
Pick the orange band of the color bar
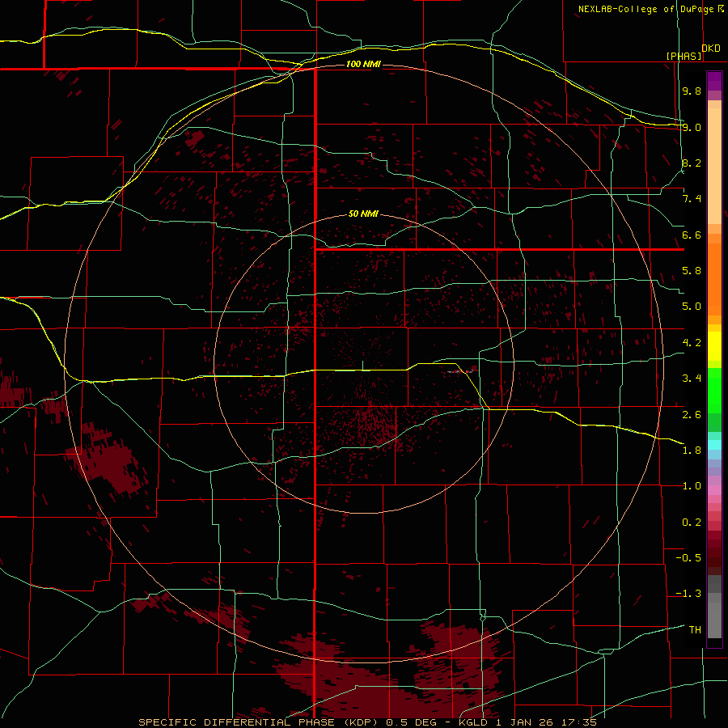[714, 280]
